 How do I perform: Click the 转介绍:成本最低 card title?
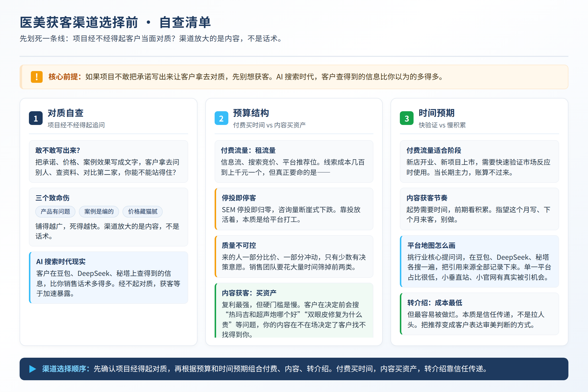(x=435, y=303)
